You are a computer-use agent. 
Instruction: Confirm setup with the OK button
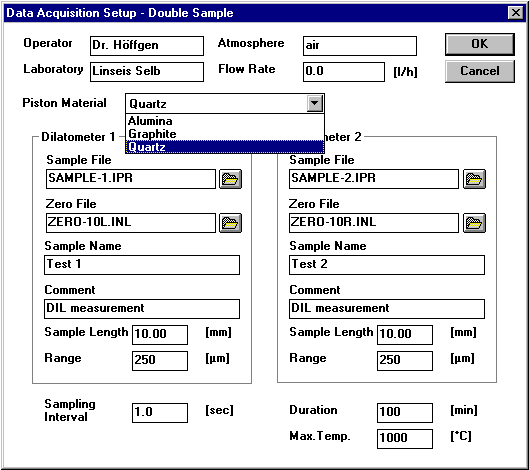(x=480, y=44)
